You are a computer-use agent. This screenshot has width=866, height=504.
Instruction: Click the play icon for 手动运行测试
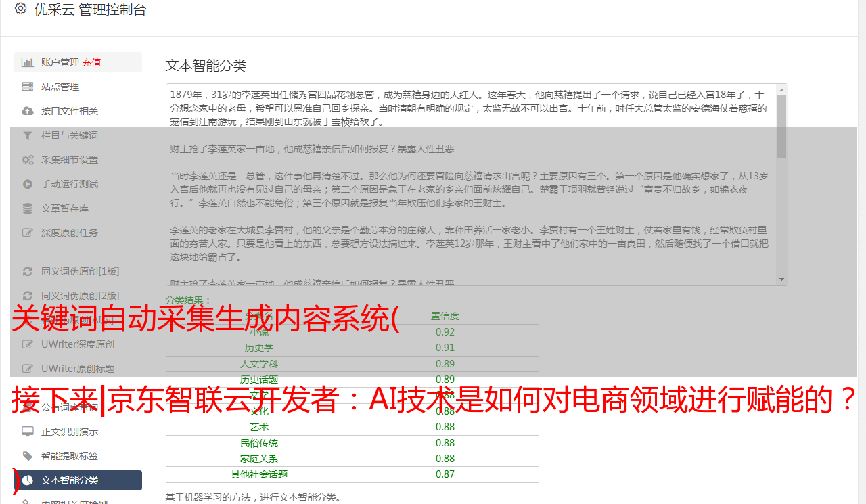(28, 184)
